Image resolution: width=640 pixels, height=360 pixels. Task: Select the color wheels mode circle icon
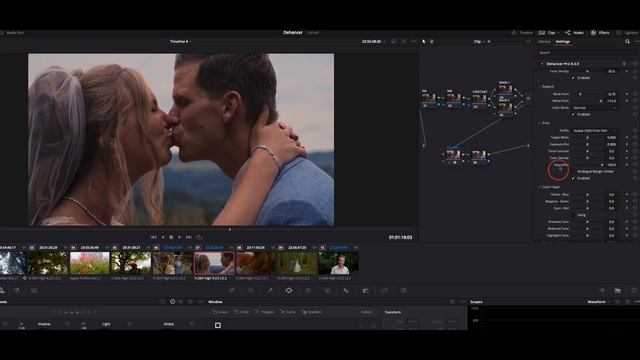173,302
